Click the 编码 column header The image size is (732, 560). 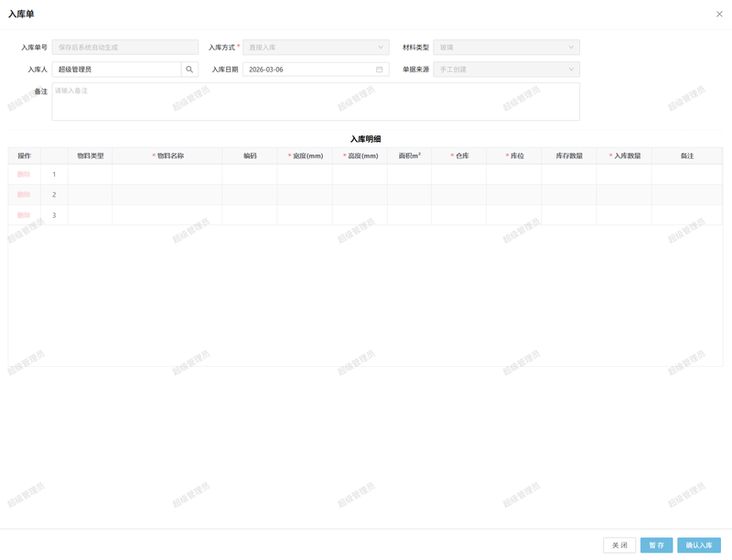[x=250, y=156]
